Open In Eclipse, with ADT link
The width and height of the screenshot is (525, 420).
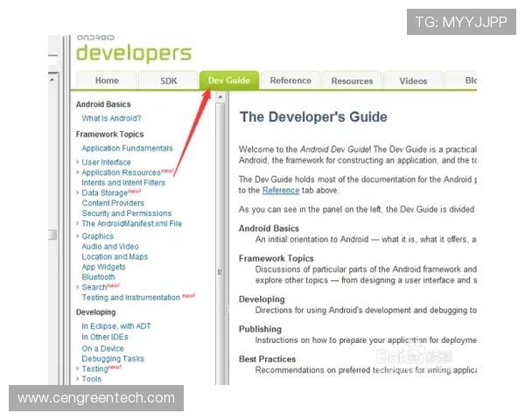coord(116,326)
